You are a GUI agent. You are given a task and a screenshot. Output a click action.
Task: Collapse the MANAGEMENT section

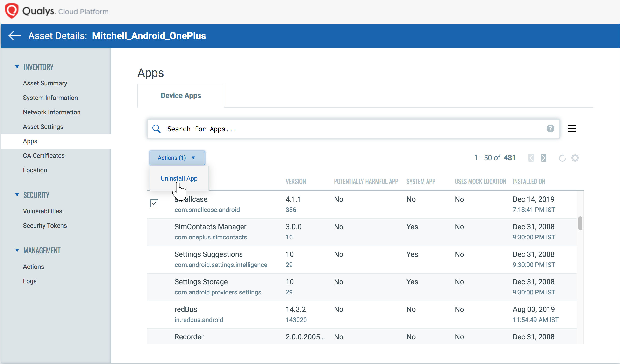tap(17, 250)
